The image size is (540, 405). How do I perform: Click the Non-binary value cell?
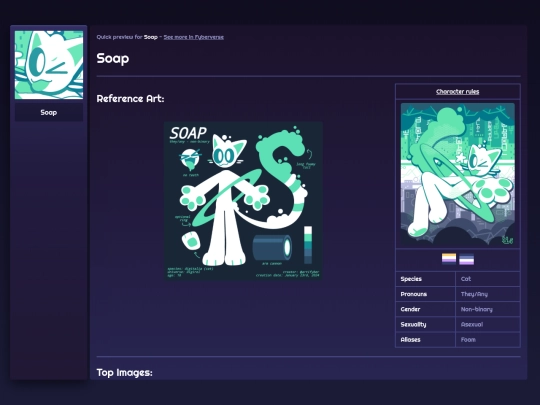coord(488,309)
